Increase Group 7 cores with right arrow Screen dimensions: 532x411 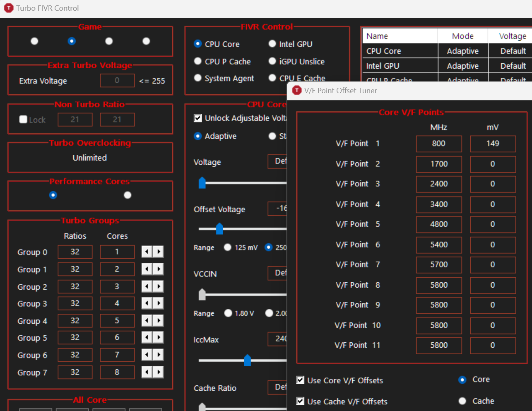[x=158, y=373]
